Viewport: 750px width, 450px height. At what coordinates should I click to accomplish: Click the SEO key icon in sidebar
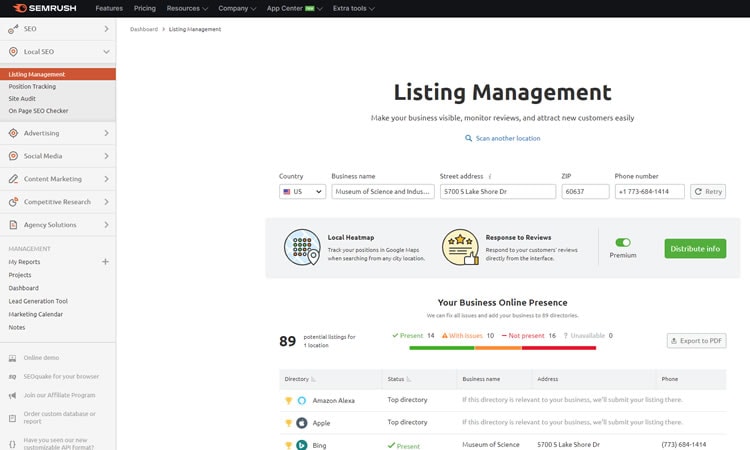coord(13,29)
